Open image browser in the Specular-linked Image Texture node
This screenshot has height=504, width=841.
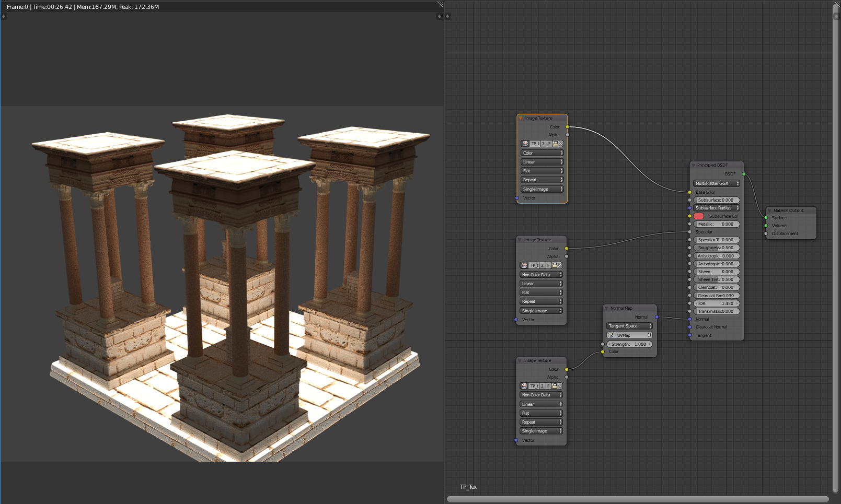click(x=524, y=265)
